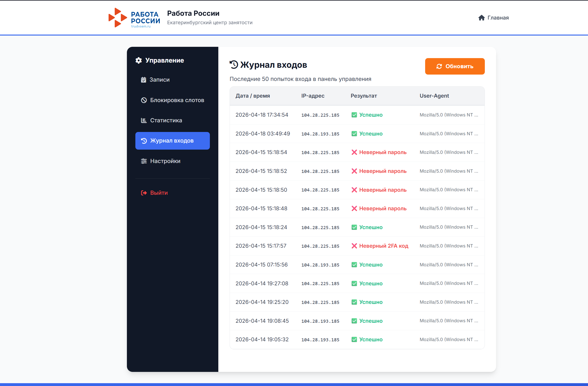Click the calendar icon for Записи
588x386 pixels.
click(144, 80)
